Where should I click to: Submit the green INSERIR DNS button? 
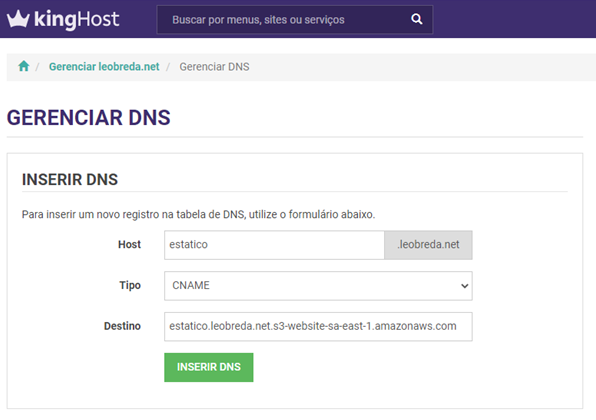[209, 367]
